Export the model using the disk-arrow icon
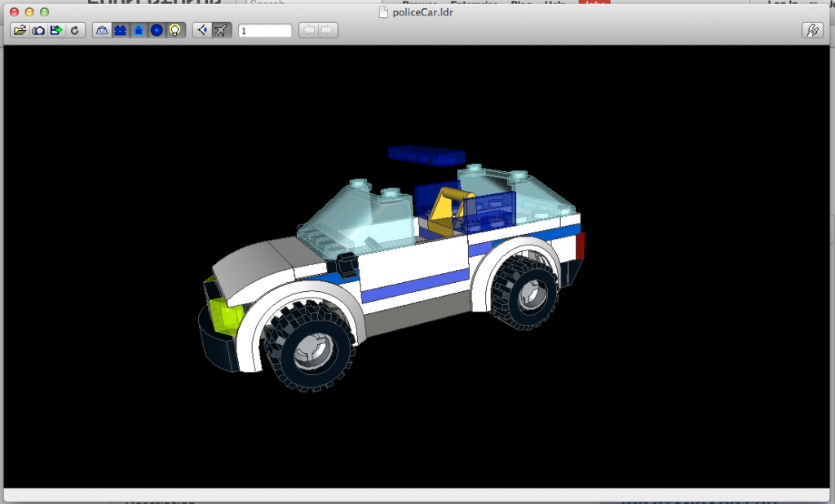The image size is (835, 504). tap(56, 30)
